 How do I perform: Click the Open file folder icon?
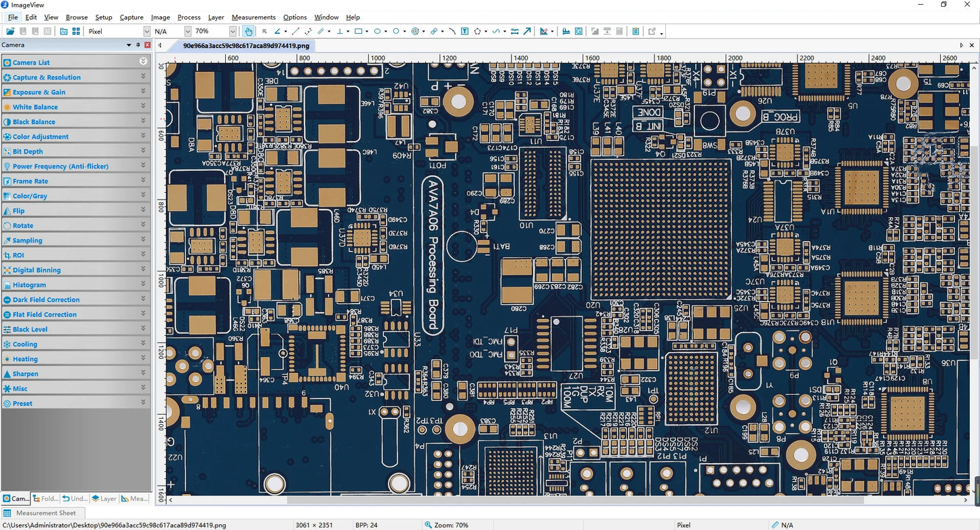[x=10, y=31]
